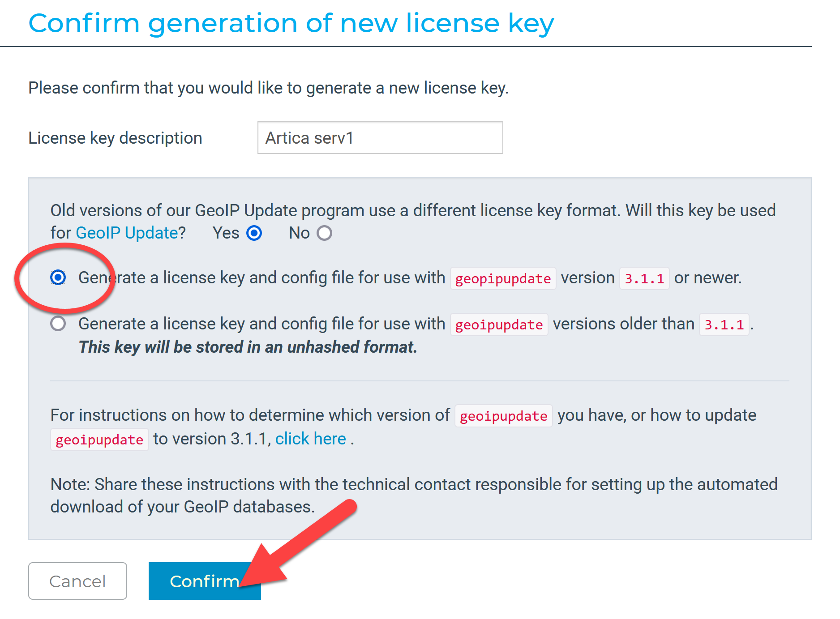Viewport: 840px width, 619px height.
Task: Click the Confirm button
Action: click(204, 581)
